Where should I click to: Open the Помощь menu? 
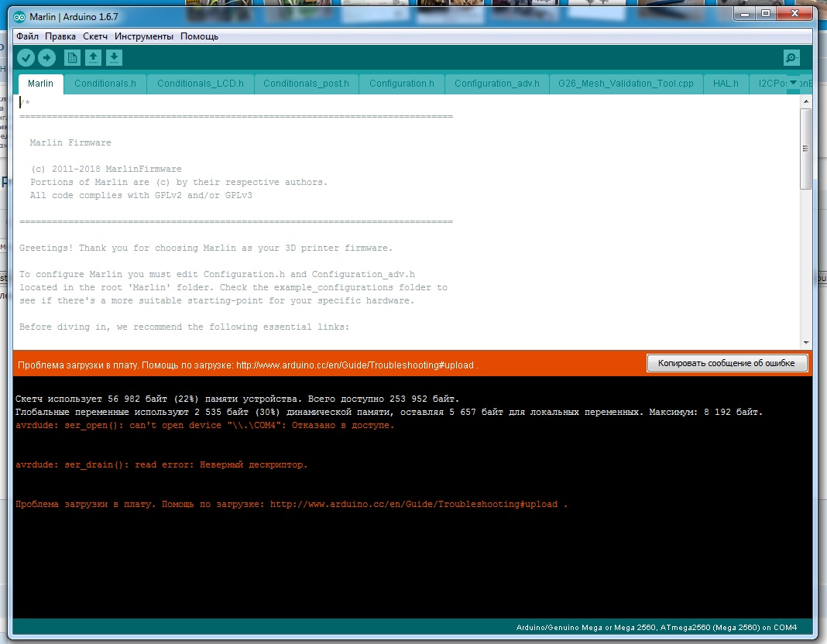point(199,36)
